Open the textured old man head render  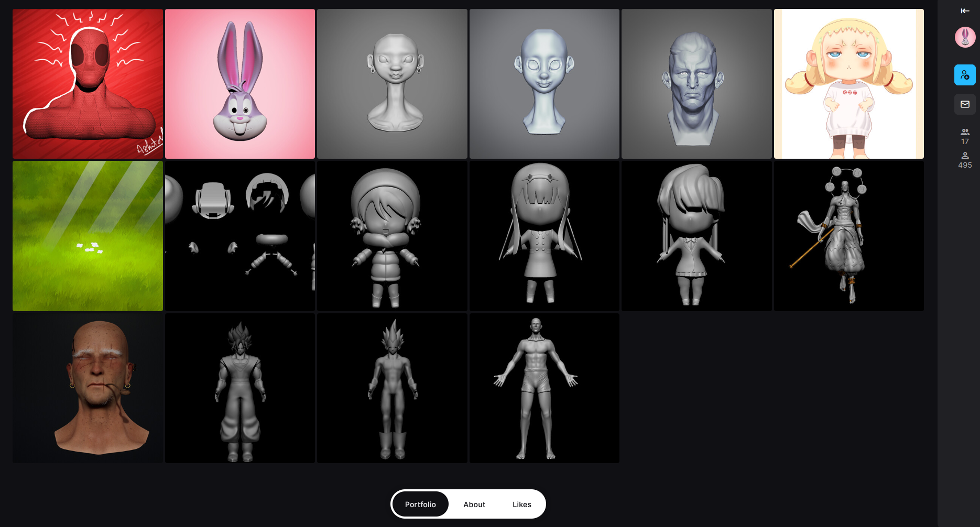[88, 388]
